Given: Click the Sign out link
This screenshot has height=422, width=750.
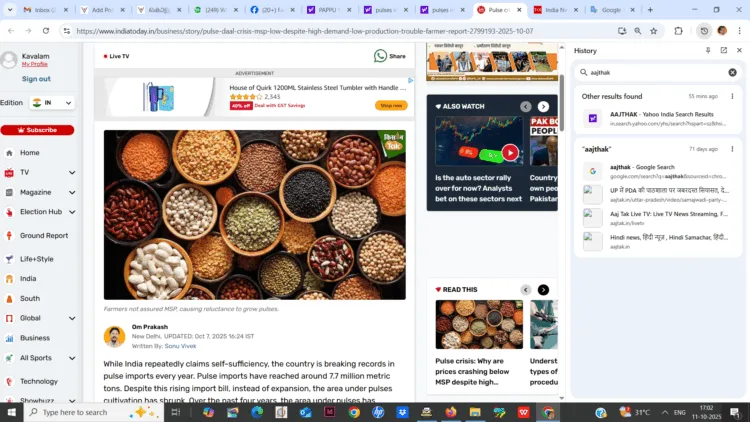Looking at the screenshot, I should click(x=36, y=79).
